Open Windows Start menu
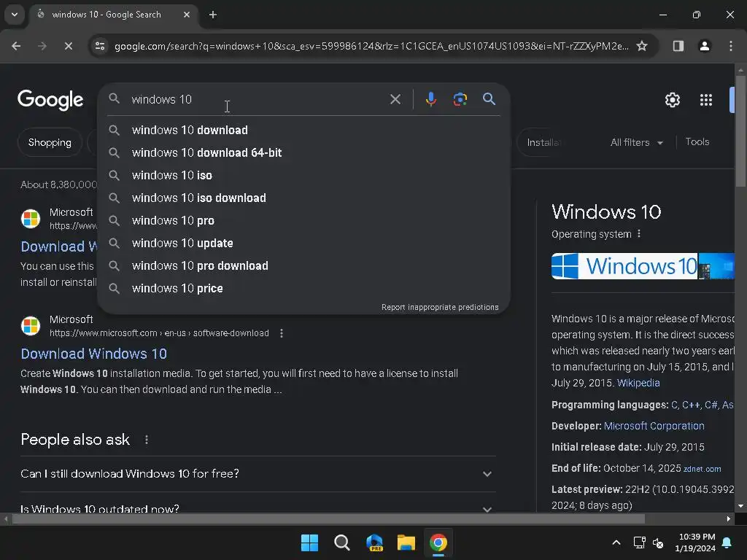Screen dimensions: 747x560 pos(309,542)
